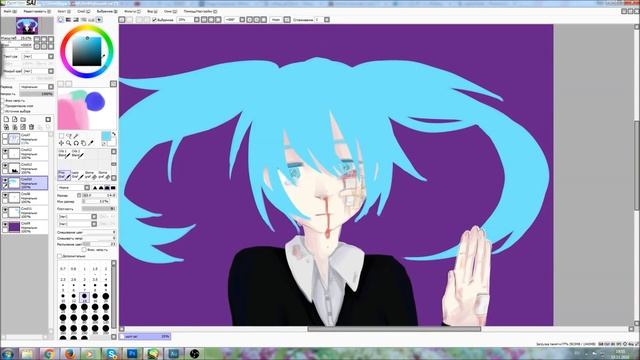This screenshot has height=360, width=640.
Task: Toggle the toolbar selection checkbox
Action: 154,20
